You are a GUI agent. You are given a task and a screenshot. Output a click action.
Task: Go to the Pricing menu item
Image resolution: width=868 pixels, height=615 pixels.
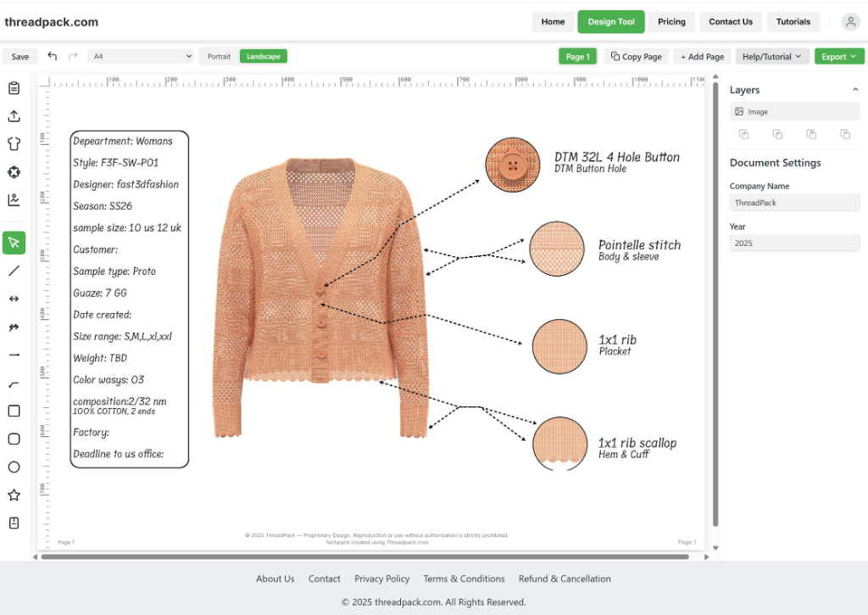[671, 21]
